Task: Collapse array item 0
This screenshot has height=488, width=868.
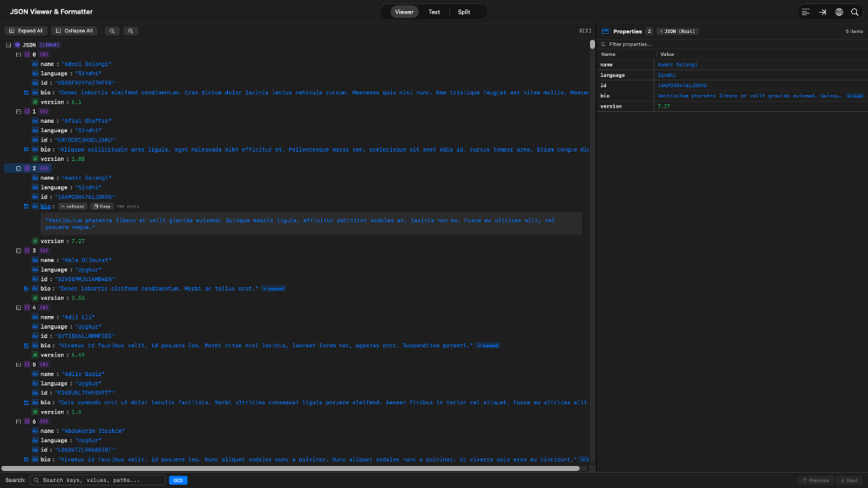Action: 19,55
